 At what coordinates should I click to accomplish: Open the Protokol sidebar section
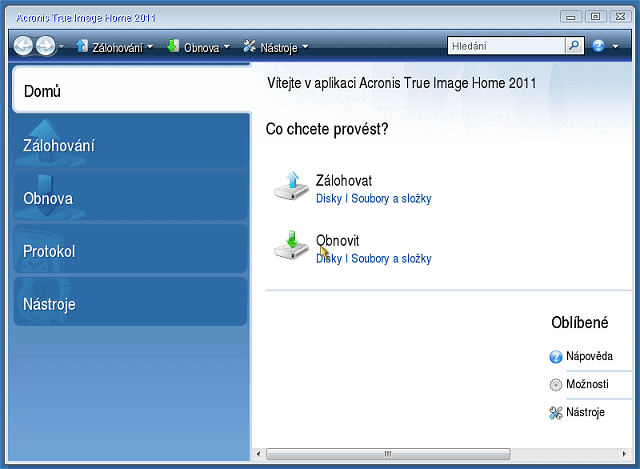[x=131, y=249]
